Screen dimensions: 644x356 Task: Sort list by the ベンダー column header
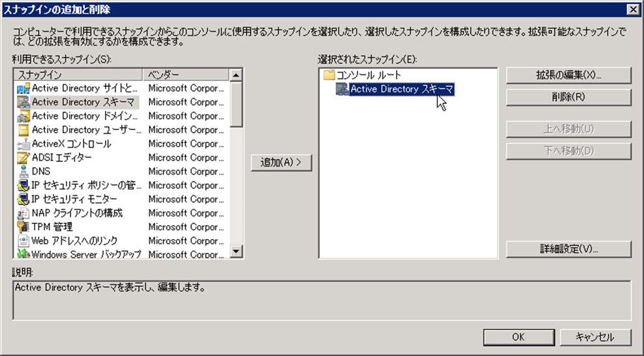tap(186, 75)
